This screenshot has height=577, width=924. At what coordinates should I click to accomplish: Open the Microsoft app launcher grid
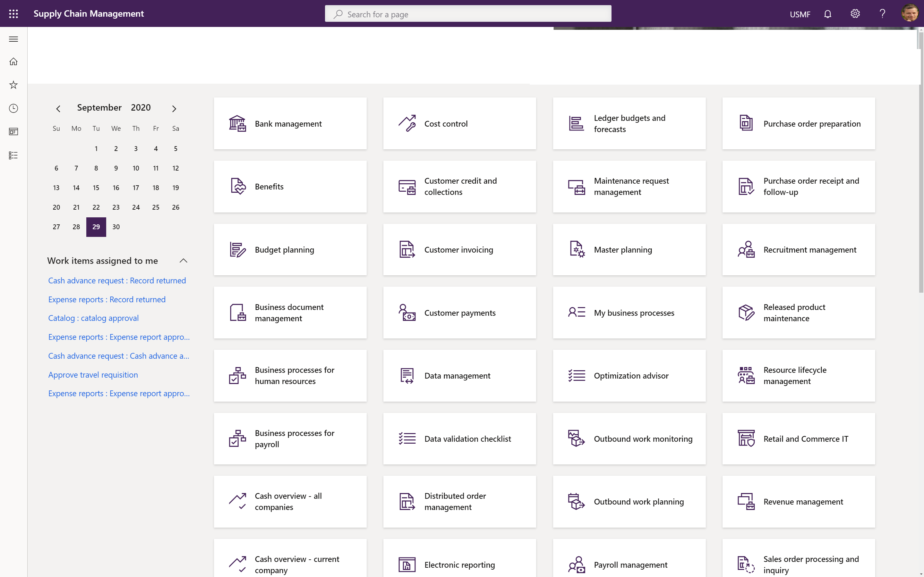(13, 13)
